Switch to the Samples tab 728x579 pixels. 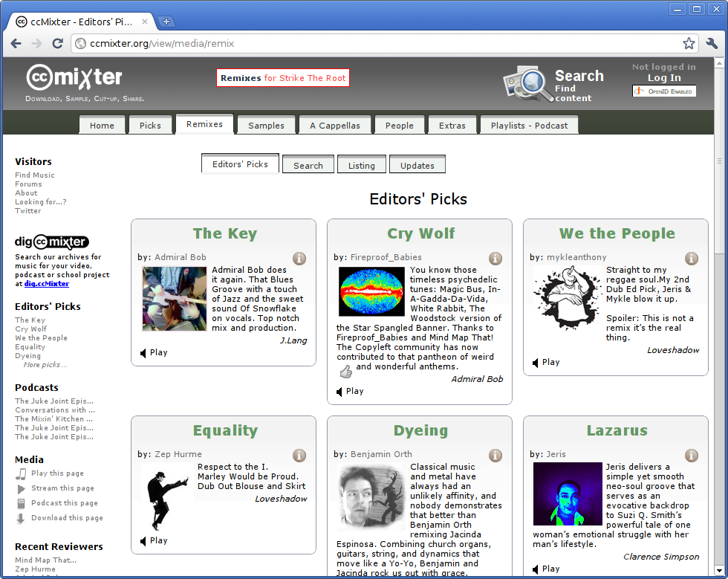tap(266, 125)
